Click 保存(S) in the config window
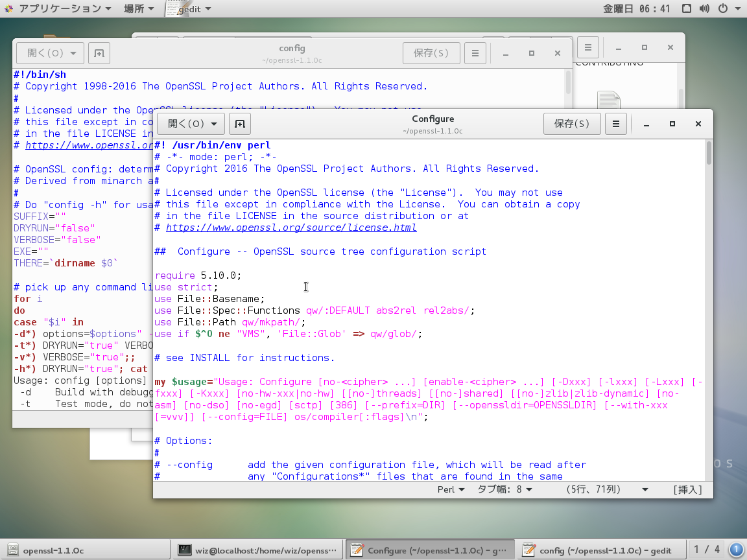This screenshot has width=747, height=560. coord(431,53)
